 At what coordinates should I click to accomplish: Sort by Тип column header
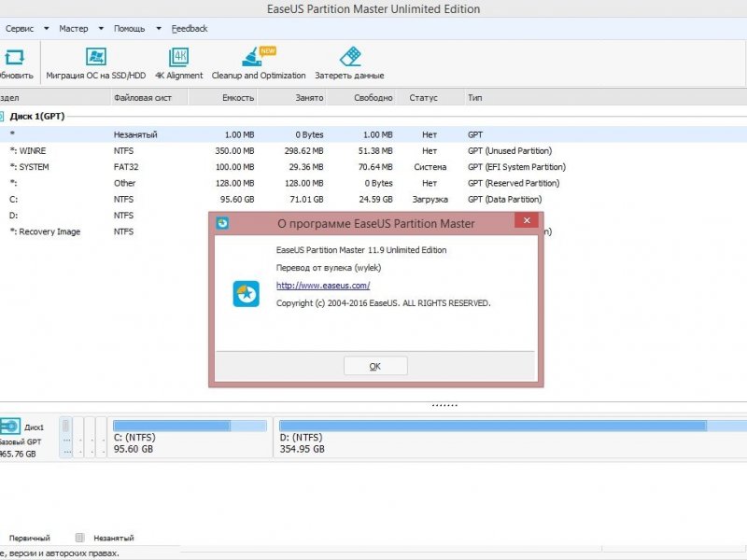pyautogui.click(x=605, y=98)
